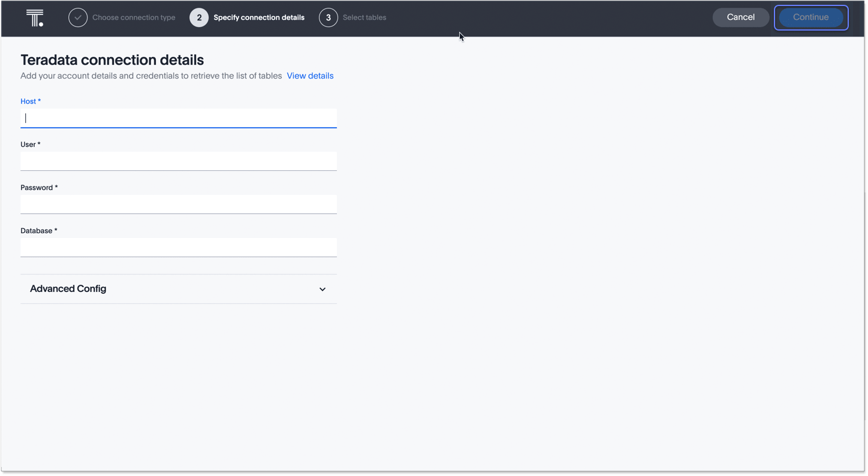Expand Advanced Config using the chevron arrow

(x=323, y=290)
